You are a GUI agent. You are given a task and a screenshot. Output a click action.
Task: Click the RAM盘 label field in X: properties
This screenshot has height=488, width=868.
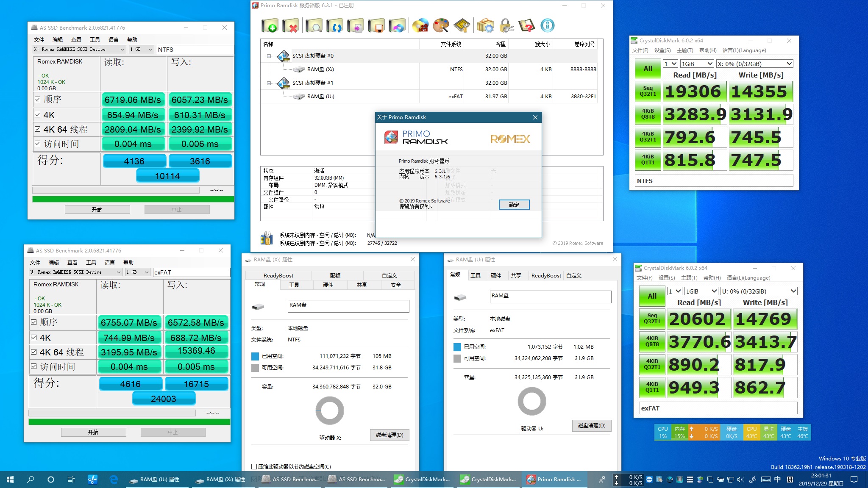click(348, 306)
